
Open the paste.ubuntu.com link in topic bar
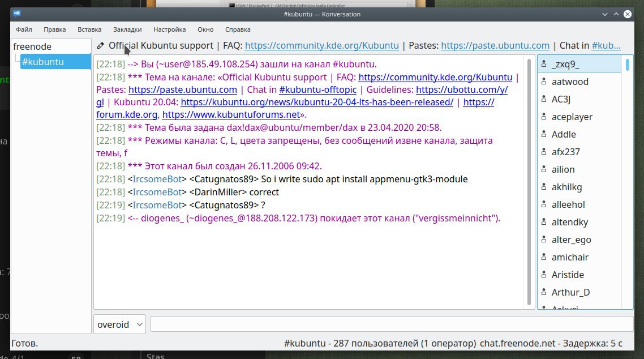click(495, 46)
